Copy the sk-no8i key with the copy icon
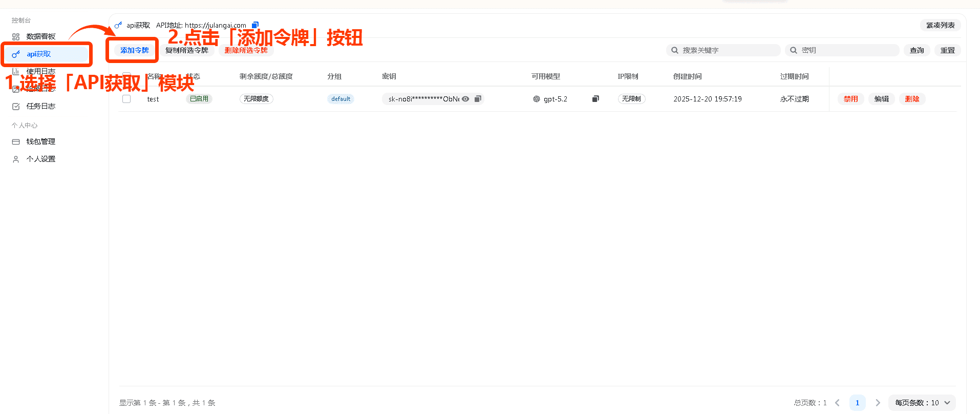Image resolution: width=980 pixels, height=414 pixels. coord(478,99)
